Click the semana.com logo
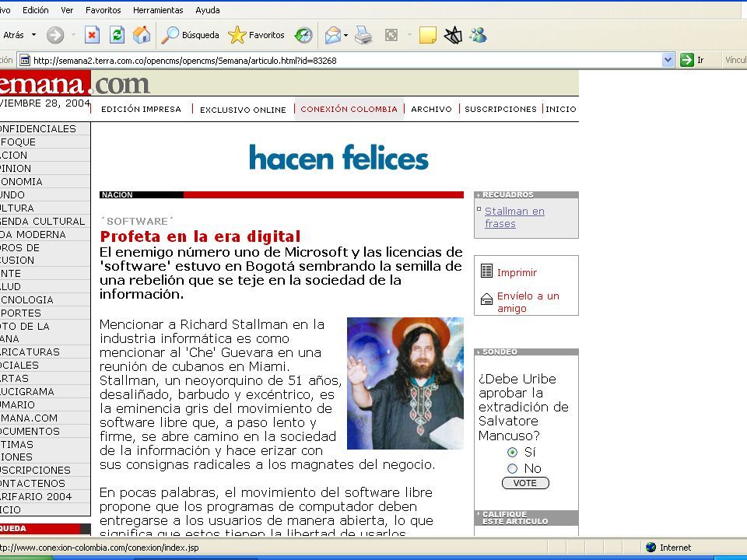747x560 pixels. pos(75,83)
